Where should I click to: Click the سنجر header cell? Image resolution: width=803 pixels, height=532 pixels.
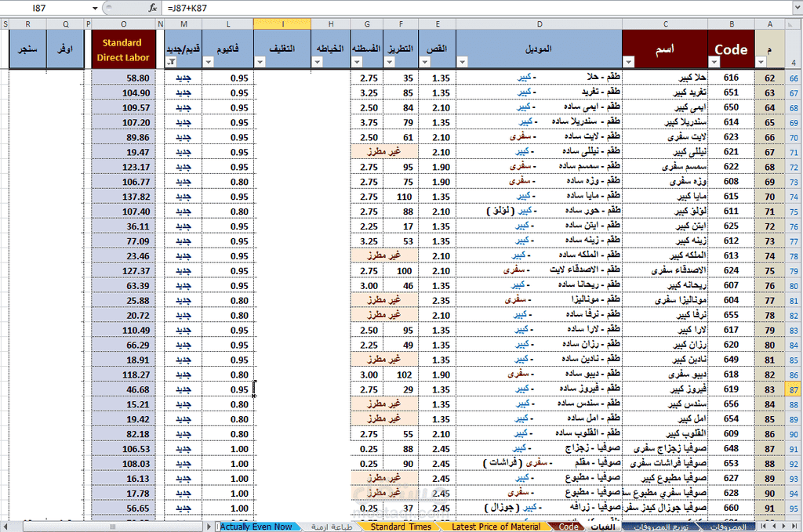point(27,49)
